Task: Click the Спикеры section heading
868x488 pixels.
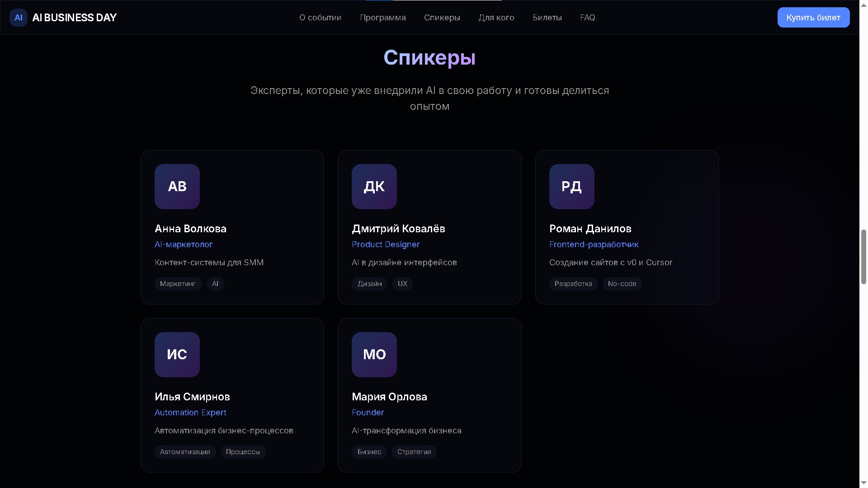Action: pyautogui.click(x=429, y=58)
